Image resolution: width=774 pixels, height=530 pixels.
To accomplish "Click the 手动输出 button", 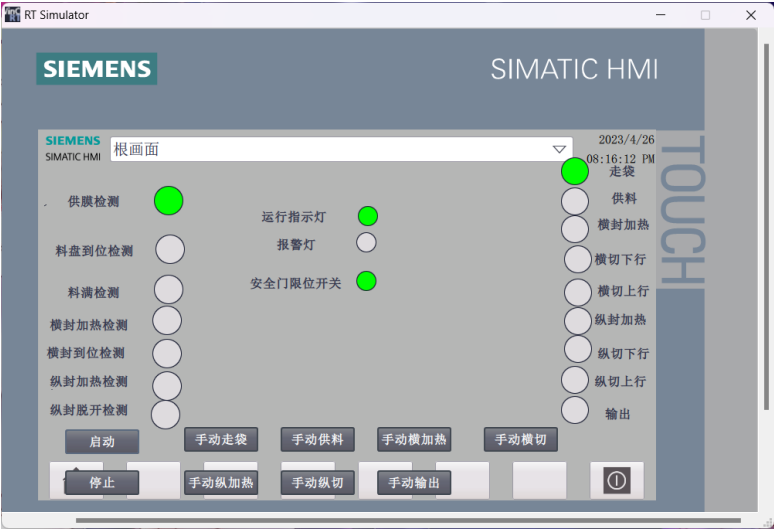I will [x=414, y=482].
